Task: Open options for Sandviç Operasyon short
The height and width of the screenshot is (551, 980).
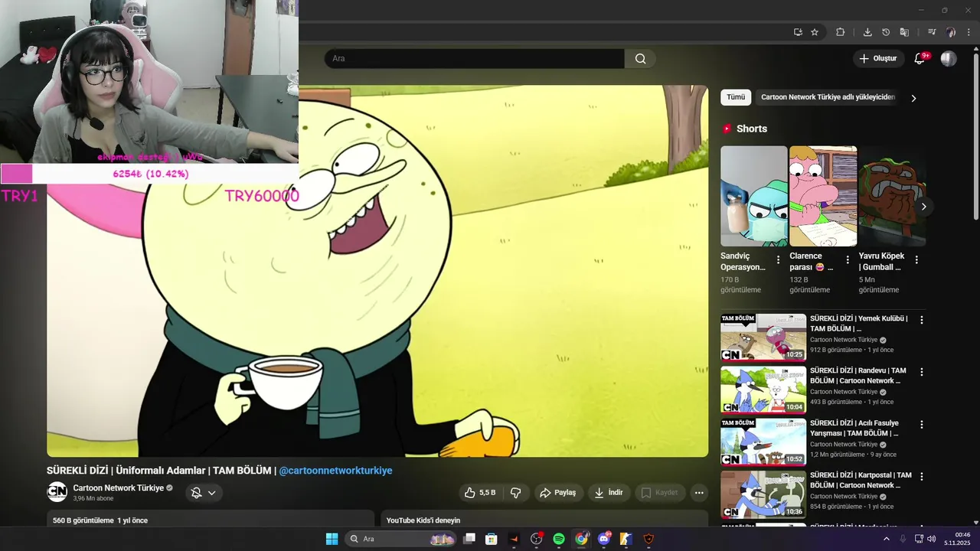Action: coord(778,260)
